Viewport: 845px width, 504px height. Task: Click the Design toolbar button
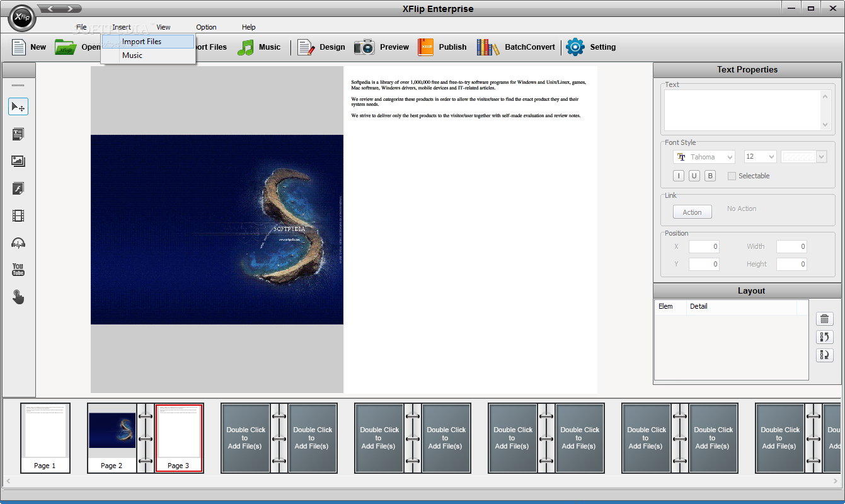point(321,47)
